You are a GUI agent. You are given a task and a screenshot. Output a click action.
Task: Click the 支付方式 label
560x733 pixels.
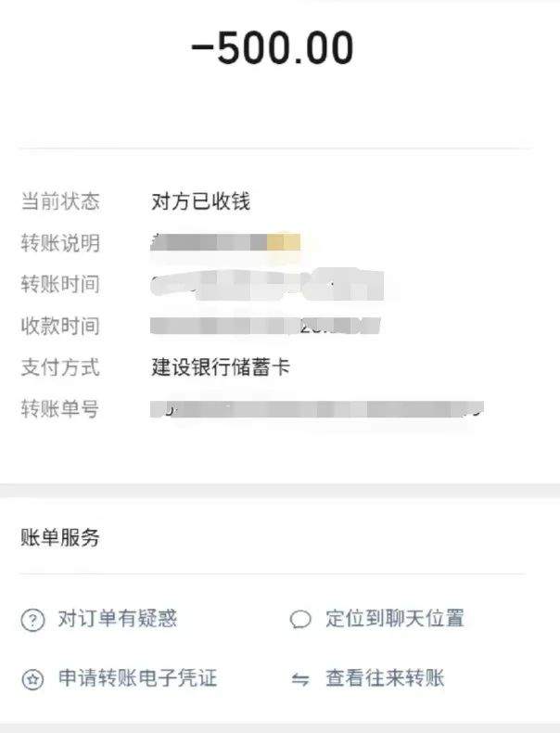click(x=60, y=366)
